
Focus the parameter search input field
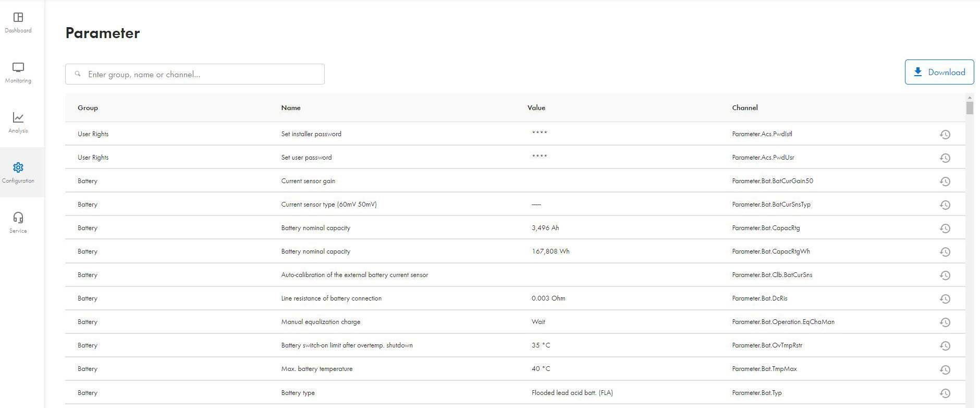tap(203, 74)
